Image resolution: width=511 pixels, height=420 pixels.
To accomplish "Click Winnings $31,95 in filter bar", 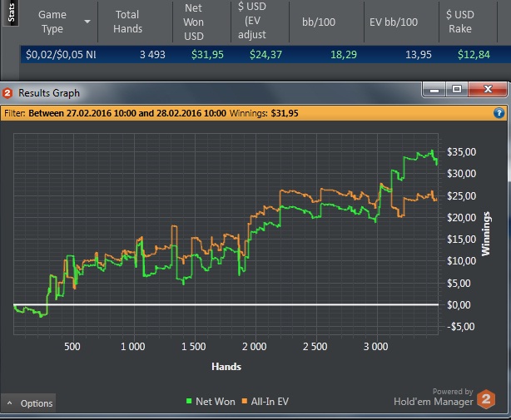I will pyautogui.click(x=264, y=113).
